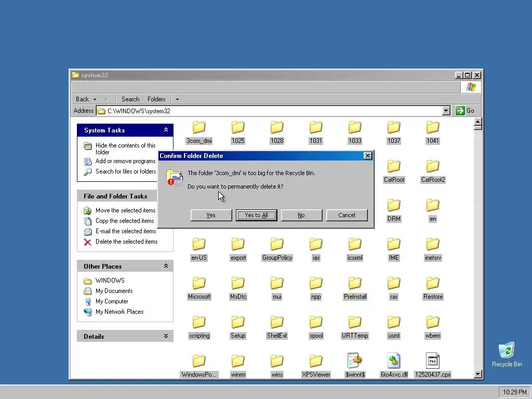Select the PreInstall folder
The width and height of the screenshot is (532, 399).
click(x=355, y=288)
